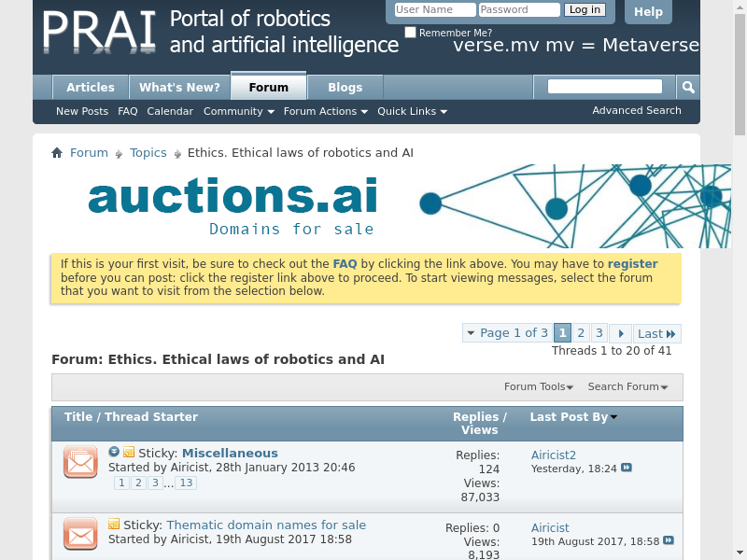Open the Page 1 of 3 dropdown
This screenshot has height=560, width=747.
click(507, 333)
